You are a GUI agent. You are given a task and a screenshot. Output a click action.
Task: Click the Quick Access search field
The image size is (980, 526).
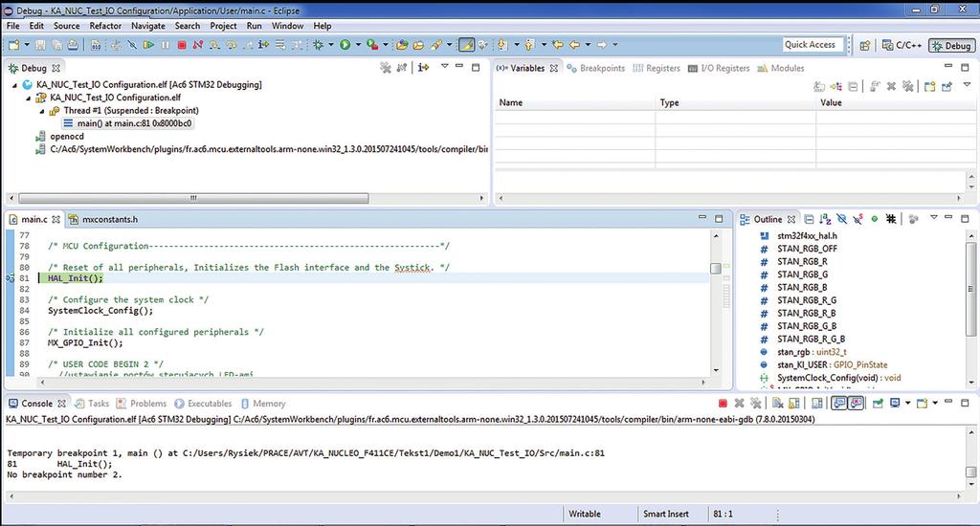(813, 44)
